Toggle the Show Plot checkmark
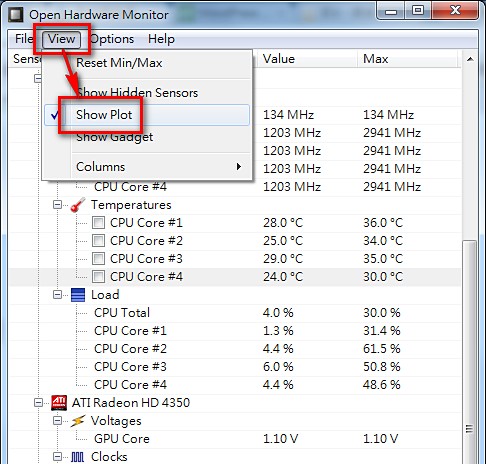 (55, 115)
